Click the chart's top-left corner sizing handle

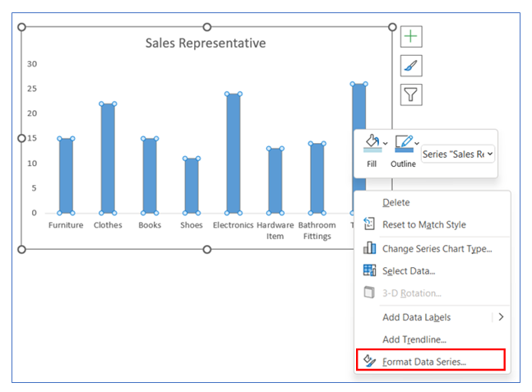(21, 27)
